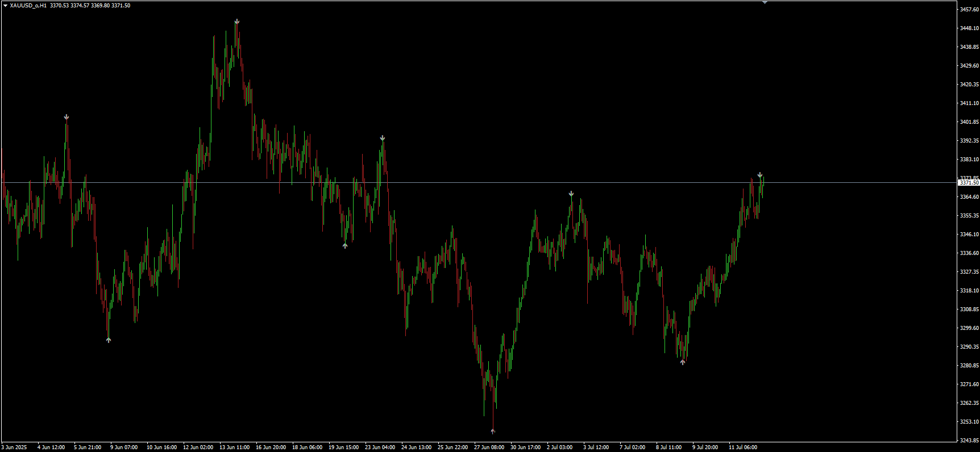The width and height of the screenshot is (980, 452).
Task: Click the current price label 3371.50
Action: (969, 183)
